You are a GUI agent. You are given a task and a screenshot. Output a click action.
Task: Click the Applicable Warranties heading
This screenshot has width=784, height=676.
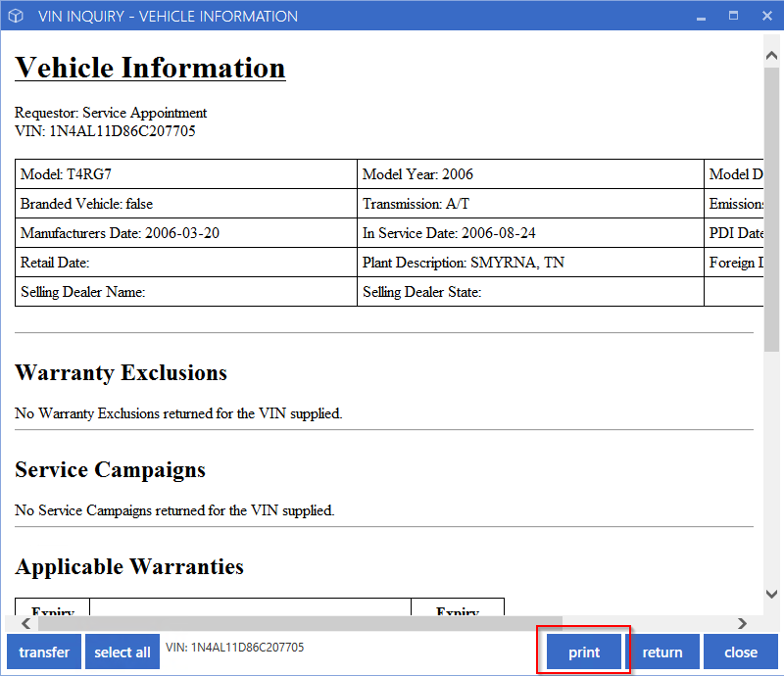point(129,567)
